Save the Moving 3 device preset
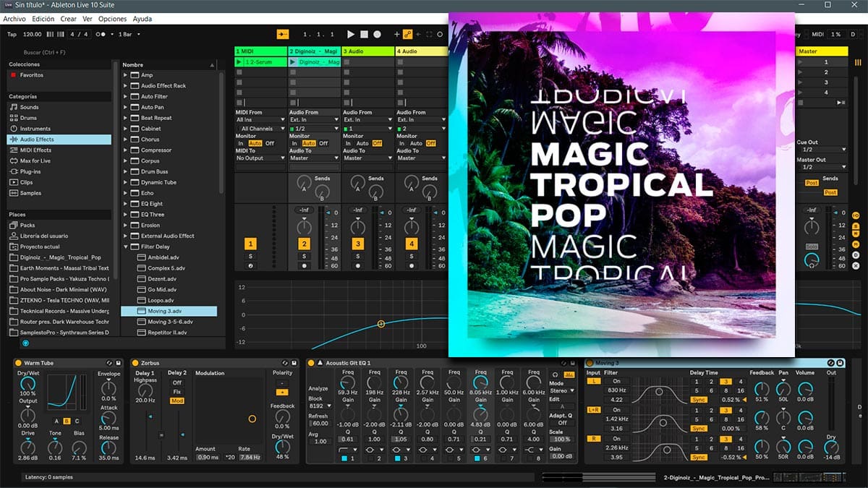This screenshot has height=488, width=868. [840, 363]
